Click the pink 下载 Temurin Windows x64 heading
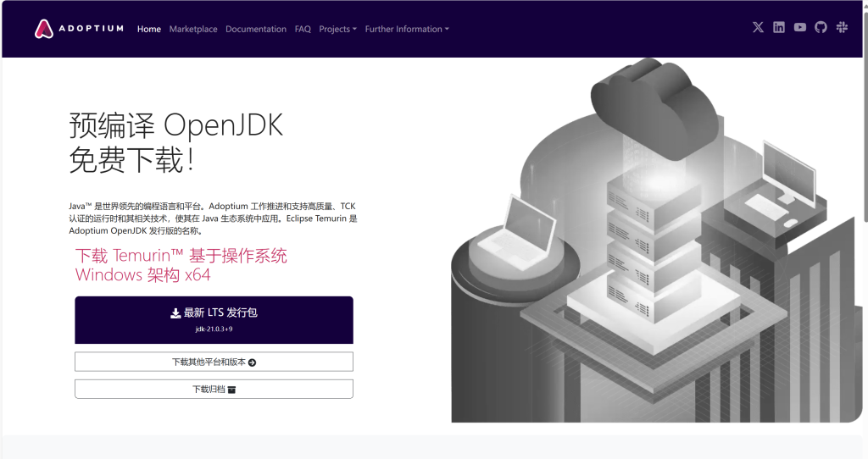This screenshot has width=868, height=459. click(181, 265)
